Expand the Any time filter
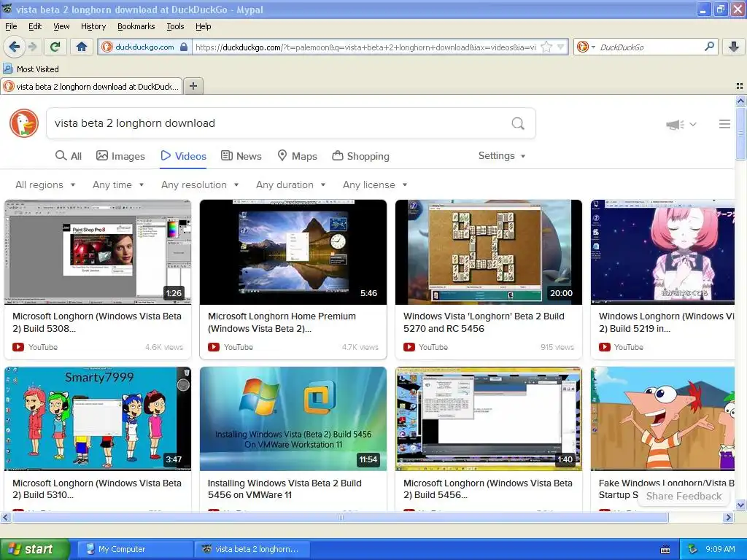This screenshot has height=560, width=747. [x=118, y=184]
